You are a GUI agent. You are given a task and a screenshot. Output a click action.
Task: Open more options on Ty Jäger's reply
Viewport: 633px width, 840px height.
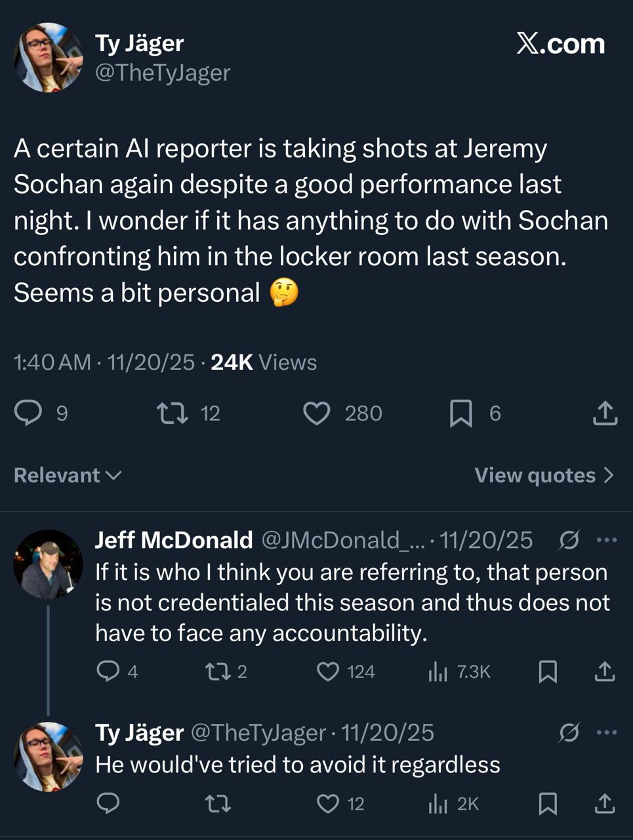click(606, 732)
